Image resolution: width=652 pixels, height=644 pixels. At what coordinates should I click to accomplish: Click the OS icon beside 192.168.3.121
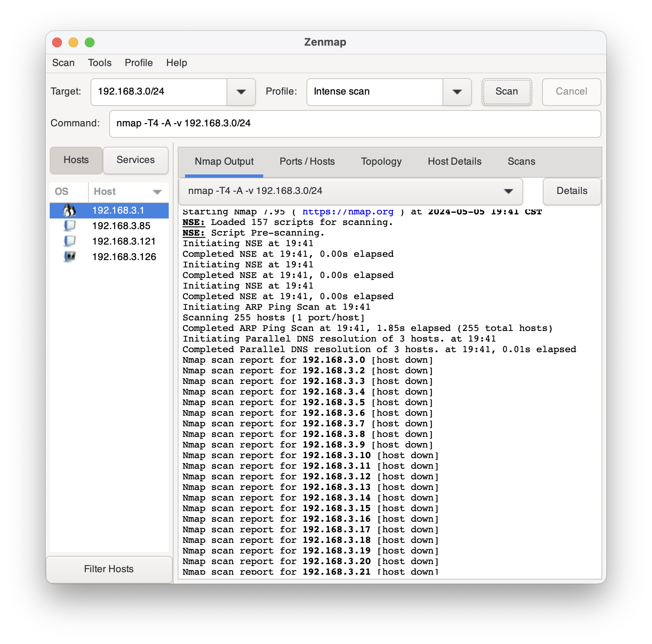pos(70,241)
